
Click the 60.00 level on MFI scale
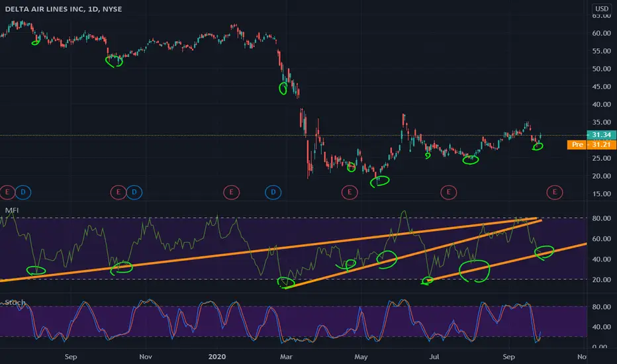[x=601, y=238]
